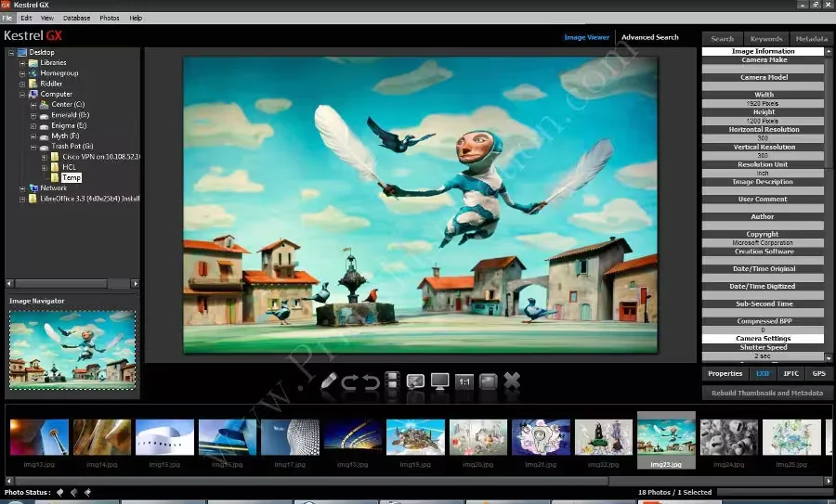The height and width of the screenshot is (504, 836).
Task: Click the rightmost Photo Status flag
Action: (87, 492)
